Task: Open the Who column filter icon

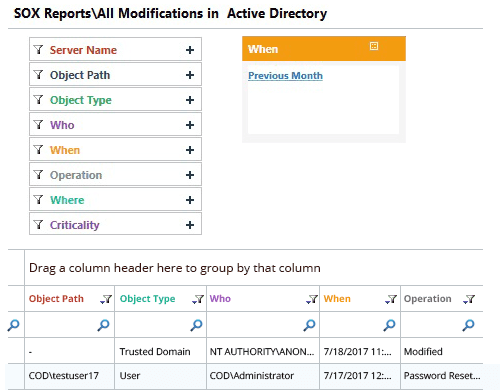Action: [x=312, y=299]
